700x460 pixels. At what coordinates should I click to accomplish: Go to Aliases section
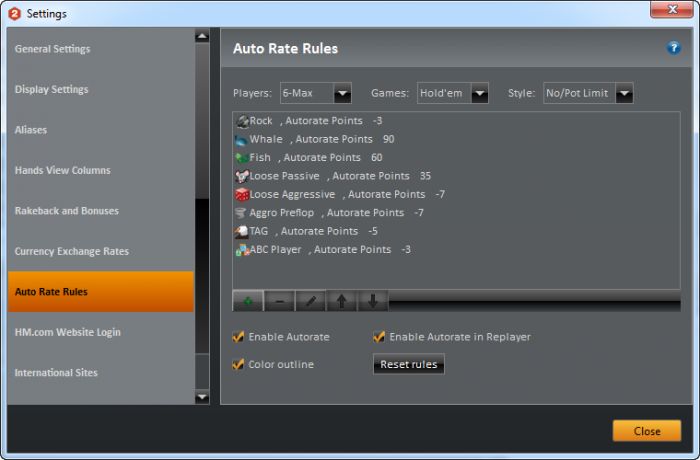tap(101, 130)
